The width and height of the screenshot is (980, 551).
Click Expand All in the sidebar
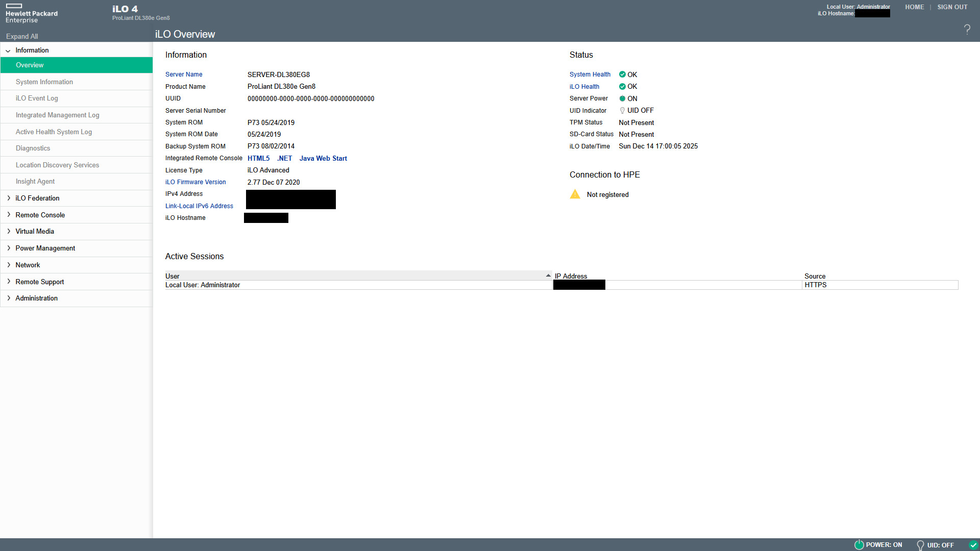click(x=22, y=37)
